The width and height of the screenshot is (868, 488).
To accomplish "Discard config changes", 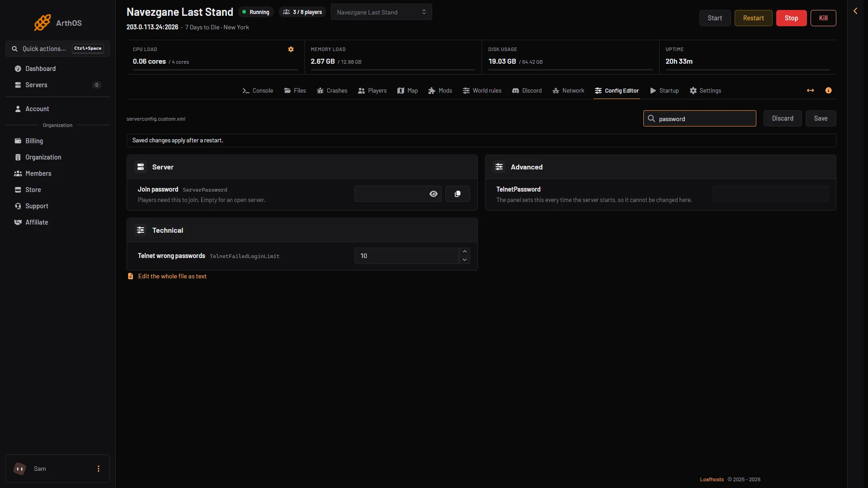I will pyautogui.click(x=783, y=118).
